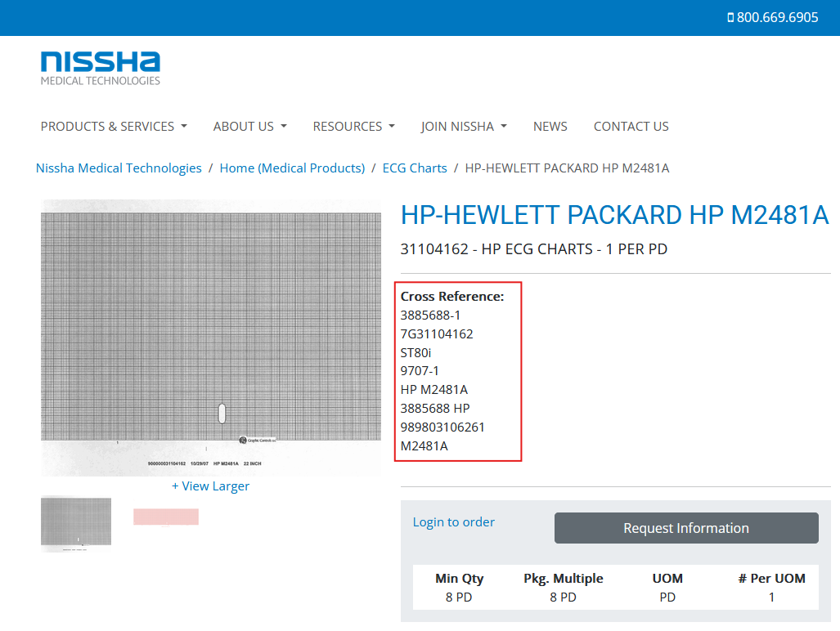Select the first ECG chart thumbnail

pos(76,524)
